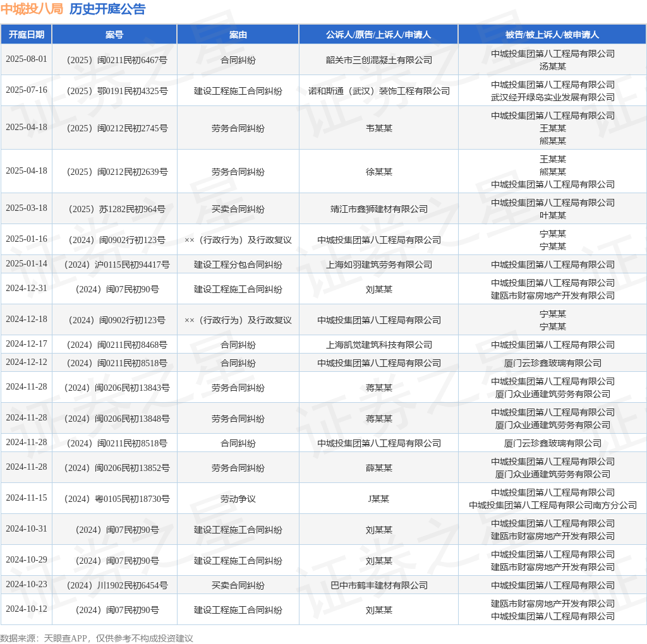Select the date cell 2025-08-01
The height and width of the screenshot is (644, 647).
27,59
